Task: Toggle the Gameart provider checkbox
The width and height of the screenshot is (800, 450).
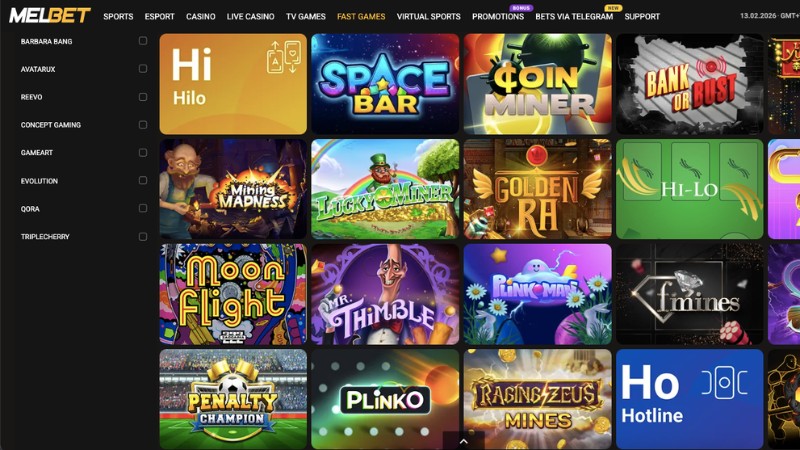Action: [143, 153]
